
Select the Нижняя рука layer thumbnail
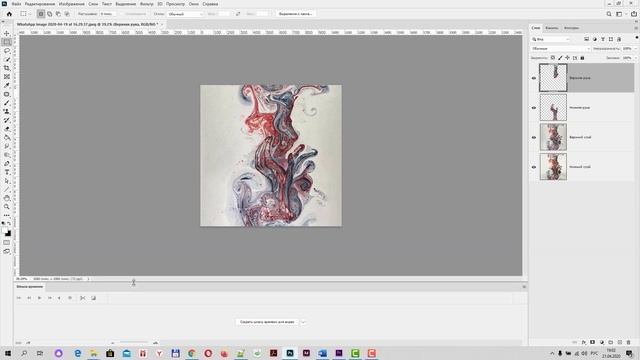pyautogui.click(x=553, y=107)
